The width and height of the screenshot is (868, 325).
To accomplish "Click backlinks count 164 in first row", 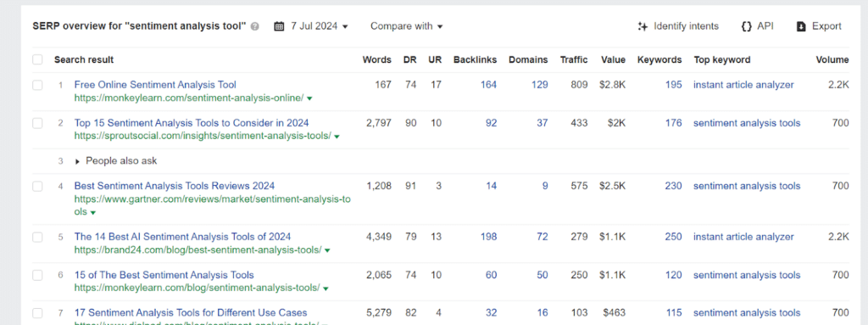I will [x=488, y=85].
